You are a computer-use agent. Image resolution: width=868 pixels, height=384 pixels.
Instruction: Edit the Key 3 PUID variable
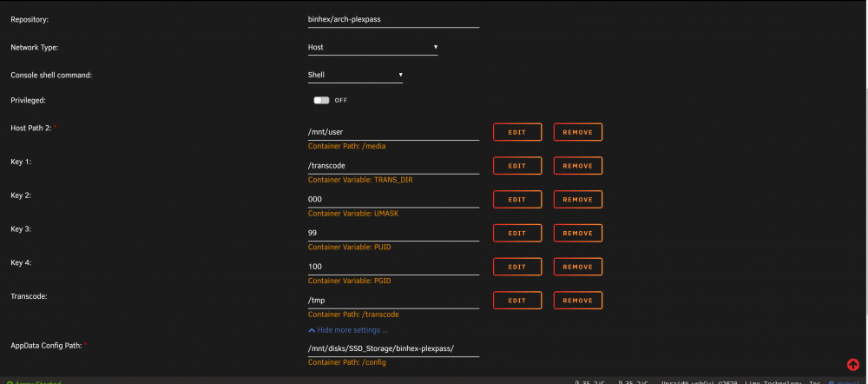(517, 234)
